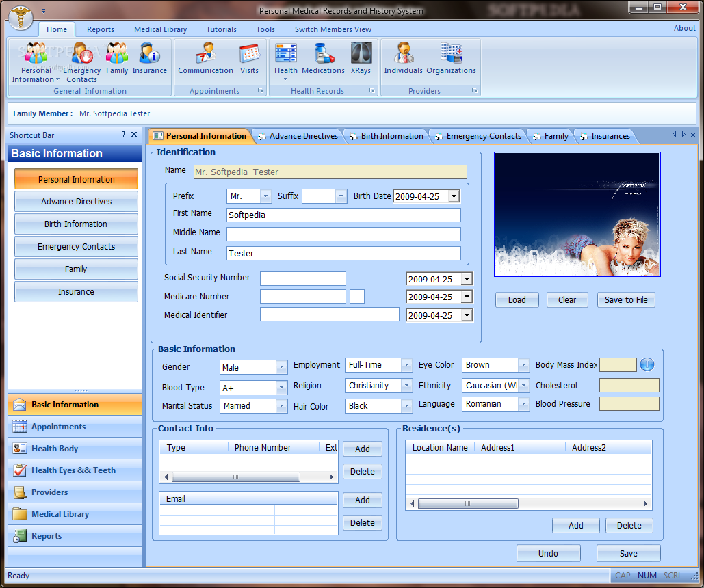Image resolution: width=704 pixels, height=588 pixels.
Task: Switch to the Reports ribbon tab
Action: [101, 29]
